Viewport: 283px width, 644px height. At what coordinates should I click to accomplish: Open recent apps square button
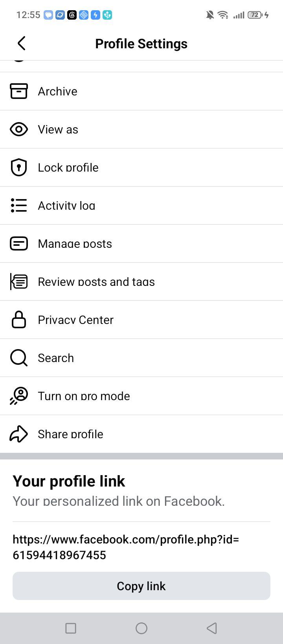point(71,628)
